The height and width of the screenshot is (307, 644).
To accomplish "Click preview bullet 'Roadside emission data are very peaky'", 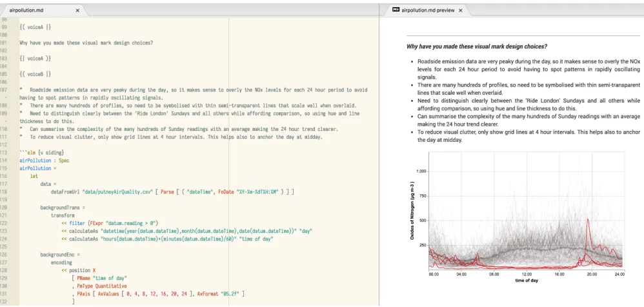I will 528,69.
